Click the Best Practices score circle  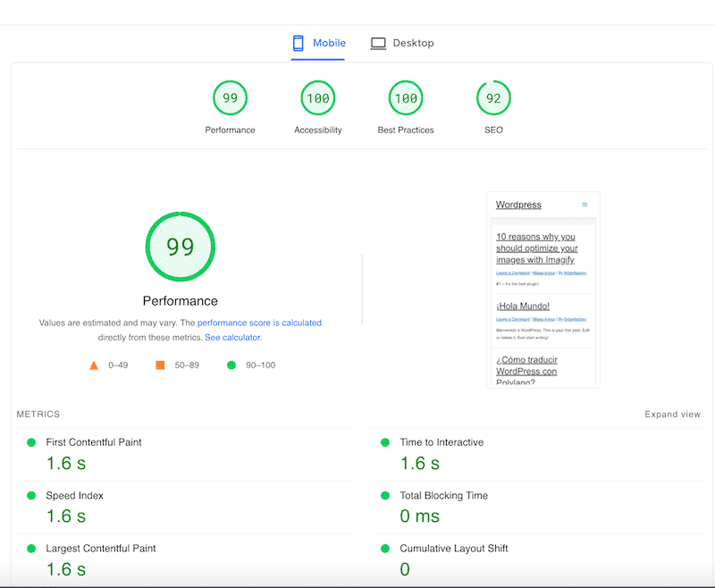[x=405, y=98]
